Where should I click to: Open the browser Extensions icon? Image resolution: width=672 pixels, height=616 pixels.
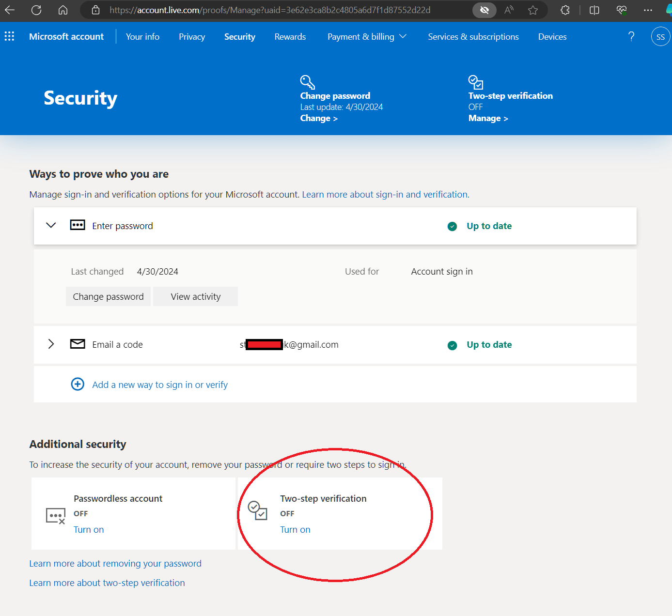click(564, 10)
